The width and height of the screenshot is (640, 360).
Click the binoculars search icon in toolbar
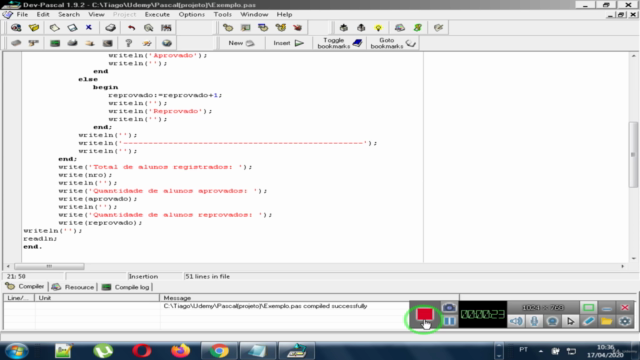coord(166,28)
